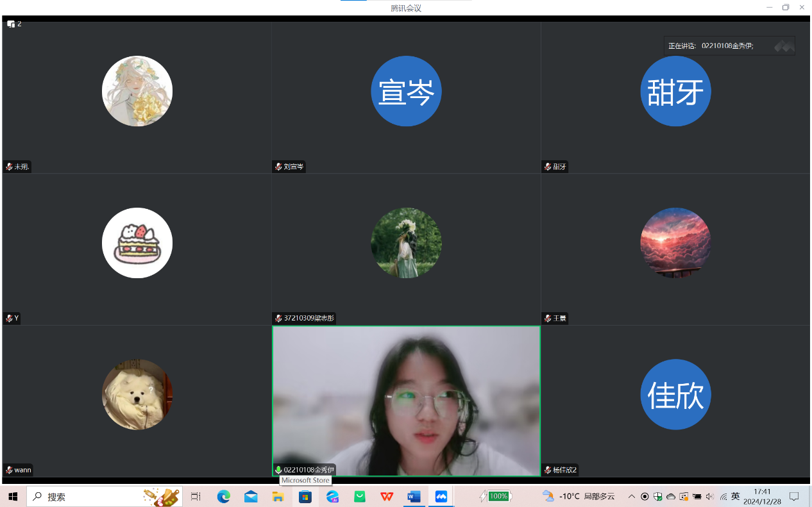
Task: Launch Microsoft Edge from the taskbar
Action: tap(223, 497)
